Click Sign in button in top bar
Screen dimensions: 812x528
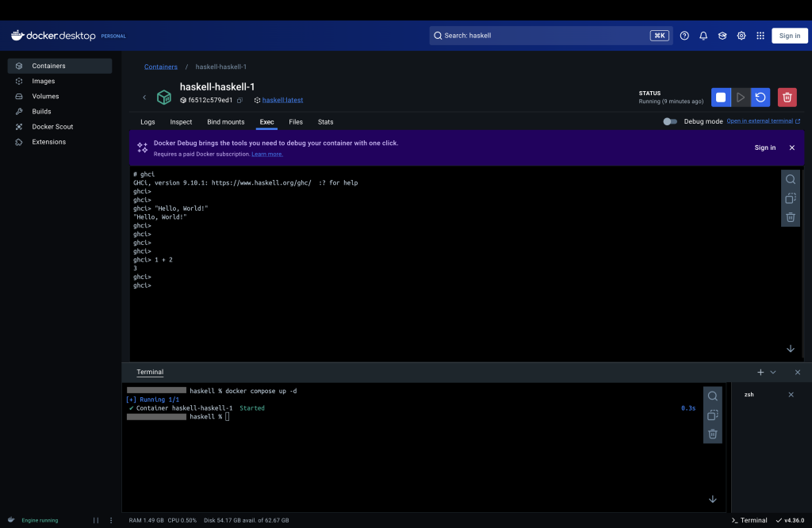coord(789,36)
